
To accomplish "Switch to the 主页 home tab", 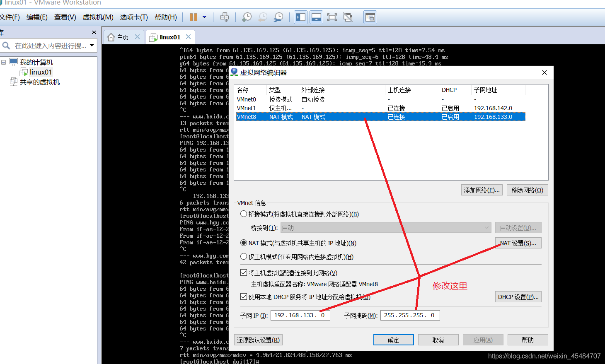I will [x=123, y=37].
